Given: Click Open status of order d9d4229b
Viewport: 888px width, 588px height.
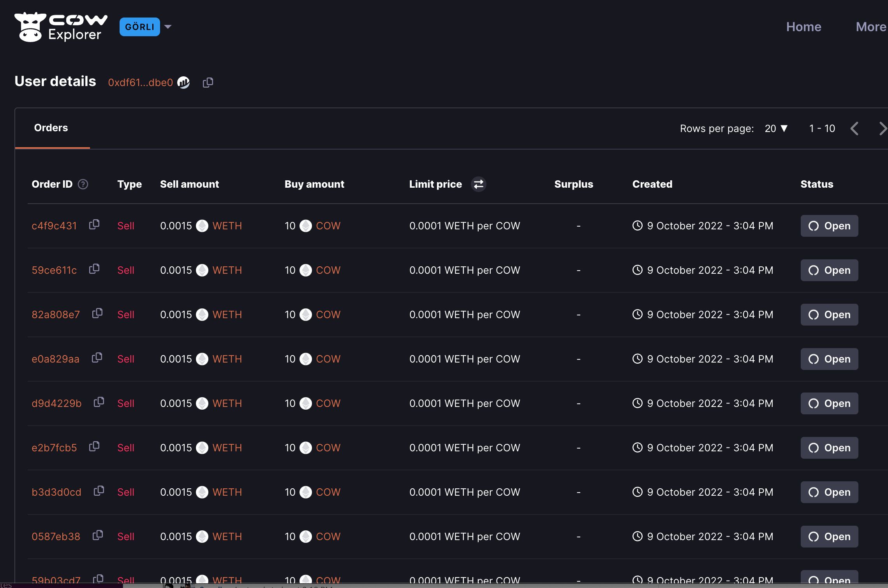Looking at the screenshot, I should [829, 403].
